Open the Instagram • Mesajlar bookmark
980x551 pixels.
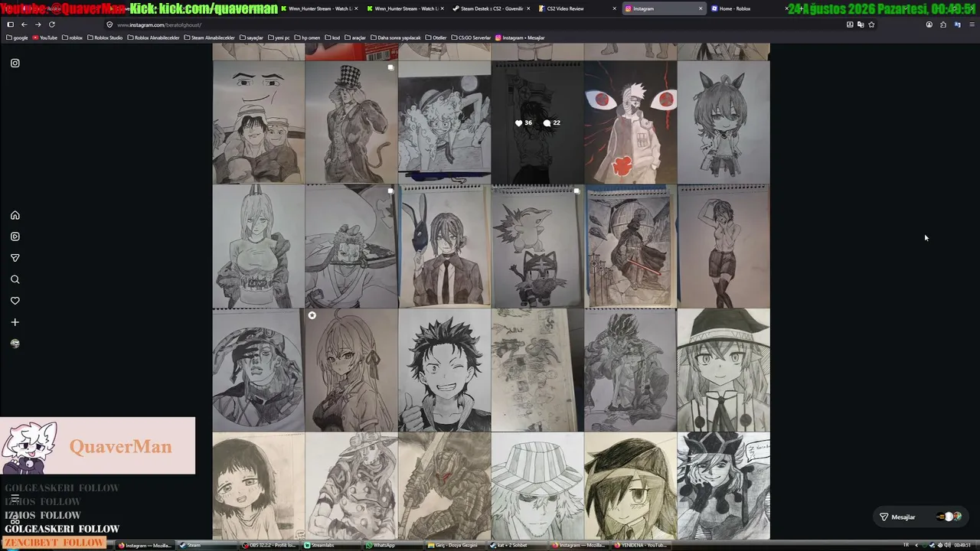(520, 37)
